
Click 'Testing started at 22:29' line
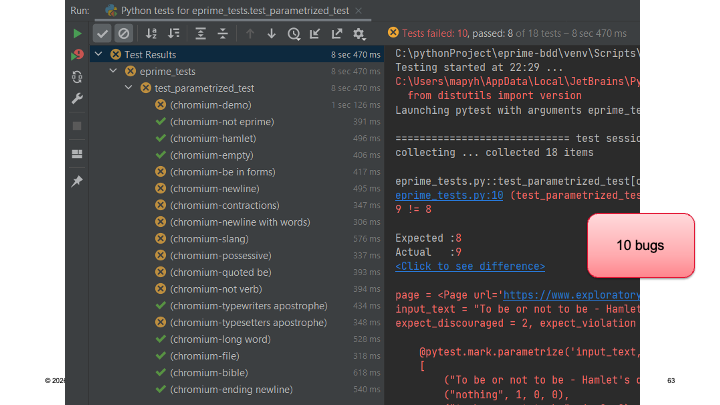click(479, 68)
